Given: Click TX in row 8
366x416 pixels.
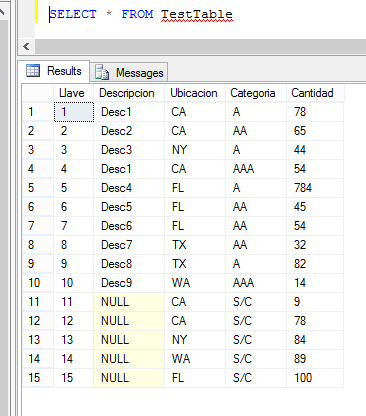Looking at the screenshot, I should tap(195, 245).
